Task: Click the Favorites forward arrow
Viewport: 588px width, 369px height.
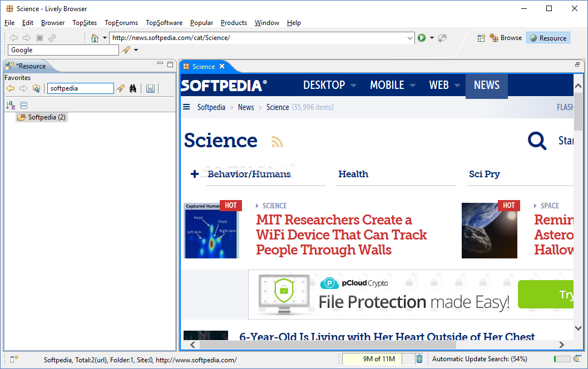Action: coord(23,88)
